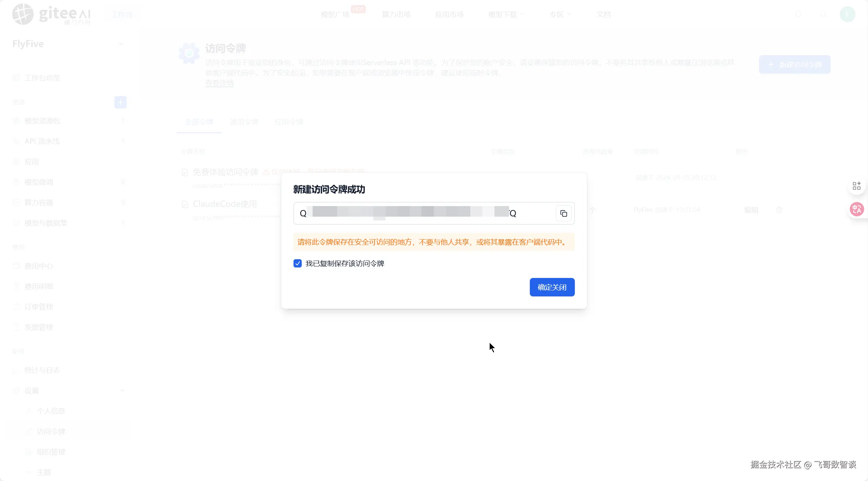Open 模型广场 in top navigation
This screenshot has width=868, height=481.
pyautogui.click(x=335, y=15)
